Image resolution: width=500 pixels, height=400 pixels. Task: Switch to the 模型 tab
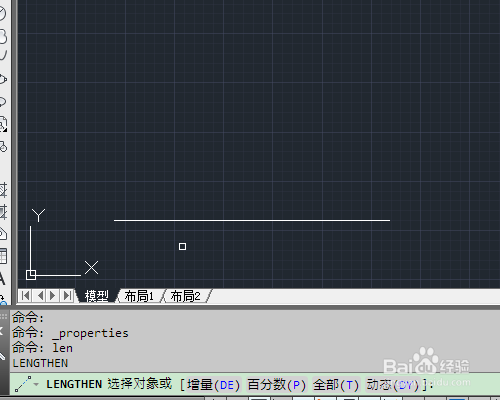click(97, 296)
